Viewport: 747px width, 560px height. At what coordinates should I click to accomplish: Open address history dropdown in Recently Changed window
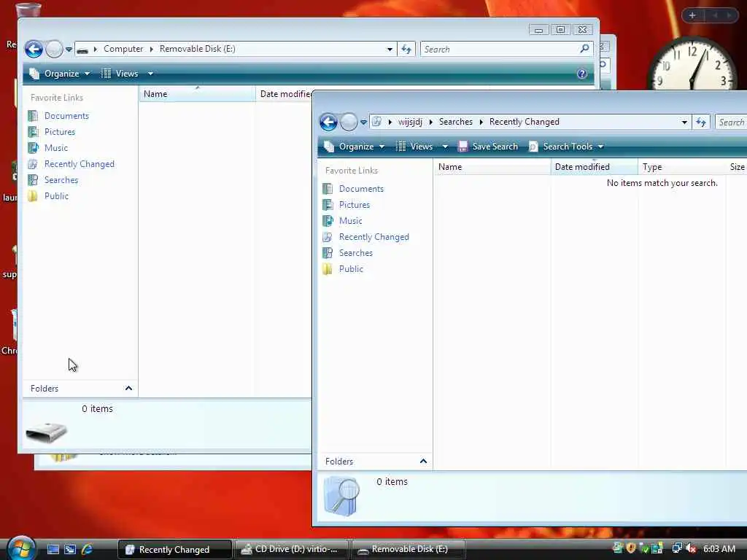[x=684, y=122]
